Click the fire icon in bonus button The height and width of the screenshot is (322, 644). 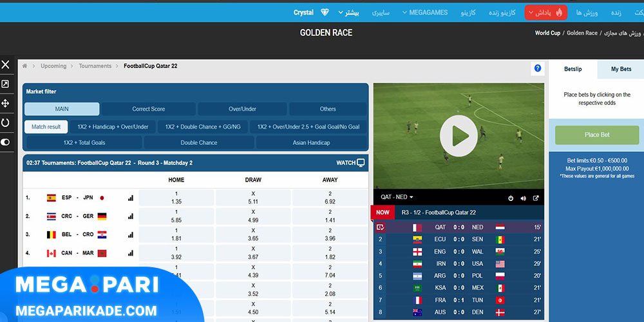tap(559, 12)
